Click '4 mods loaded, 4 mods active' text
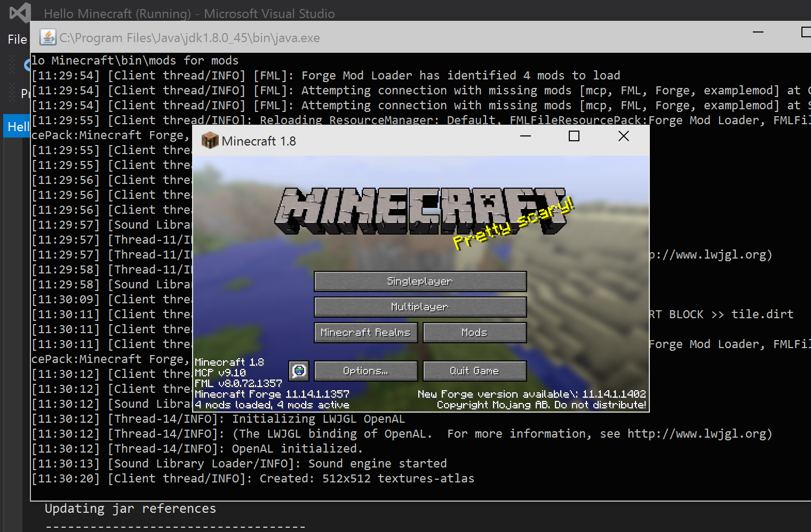811x532 pixels. (272, 405)
